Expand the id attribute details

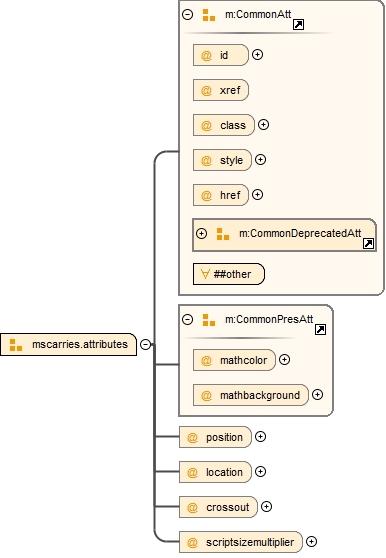[x=257, y=54]
